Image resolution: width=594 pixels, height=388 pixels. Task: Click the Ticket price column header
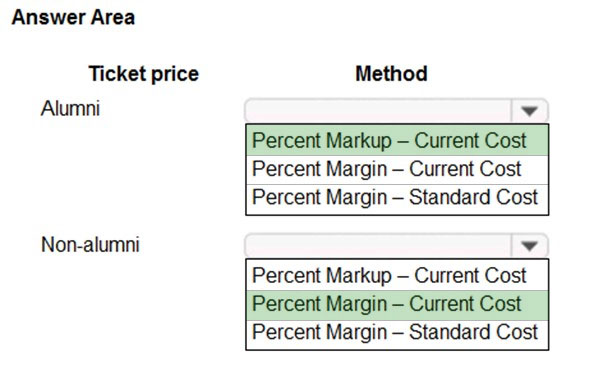144,74
